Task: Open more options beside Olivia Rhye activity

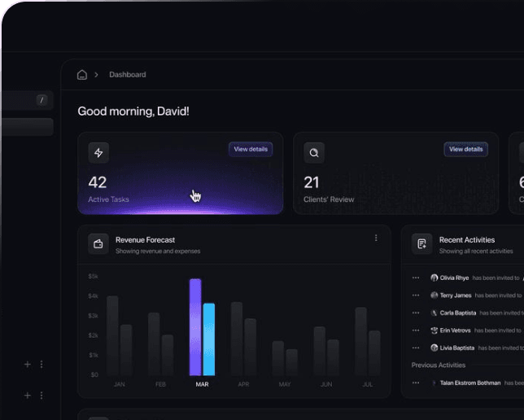Action: [416, 278]
